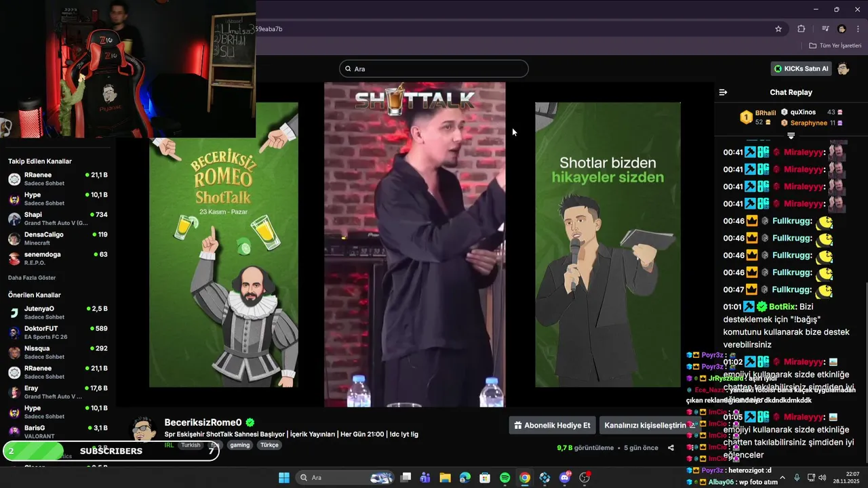Open Shapi channel in sidebar

click(58, 218)
